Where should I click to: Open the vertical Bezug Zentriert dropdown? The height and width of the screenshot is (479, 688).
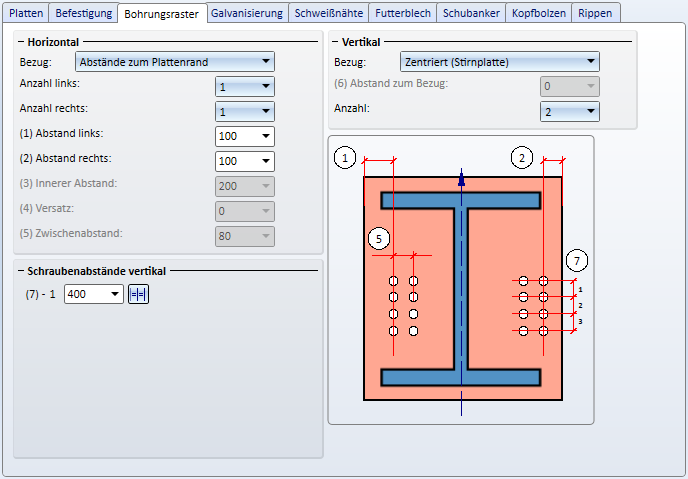click(499, 62)
